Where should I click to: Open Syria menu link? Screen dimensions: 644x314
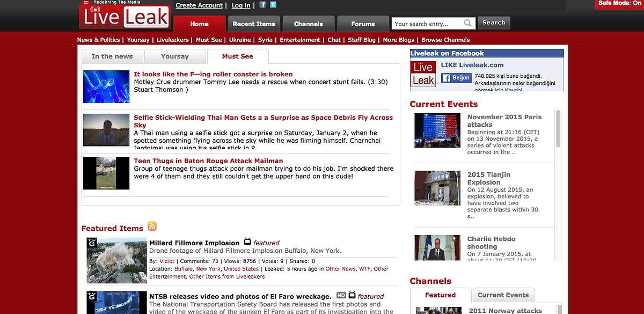click(x=265, y=40)
